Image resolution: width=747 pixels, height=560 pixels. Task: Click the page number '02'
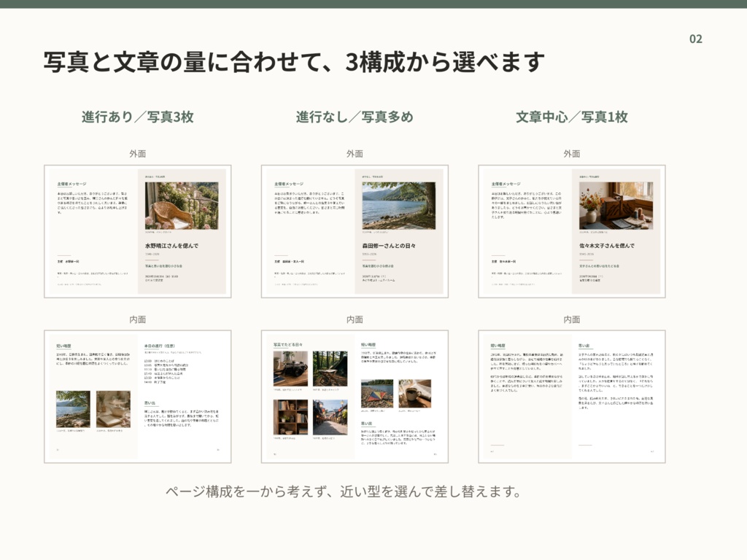point(695,39)
